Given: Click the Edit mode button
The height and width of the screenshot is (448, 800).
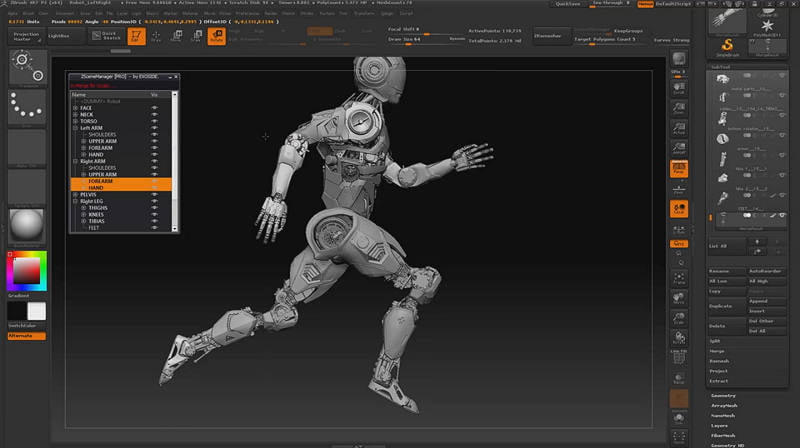Looking at the screenshot, I should 137,36.
